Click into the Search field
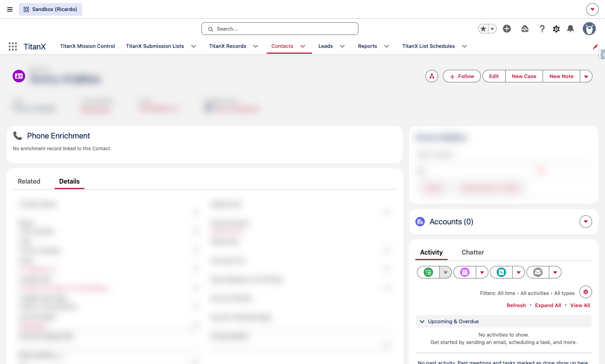Viewport: 605px width, 364px height. pyautogui.click(x=280, y=29)
